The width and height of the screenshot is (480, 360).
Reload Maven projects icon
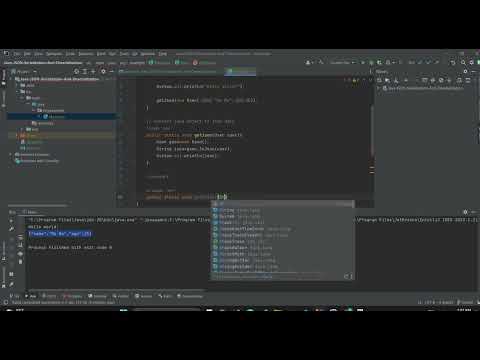coord(380,80)
